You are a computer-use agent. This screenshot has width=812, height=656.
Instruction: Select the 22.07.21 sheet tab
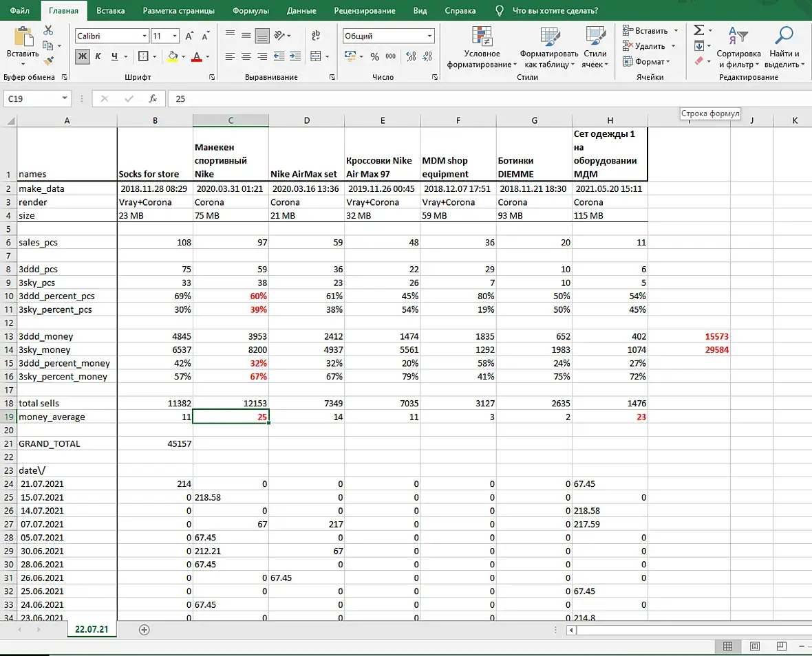coord(92,629)
